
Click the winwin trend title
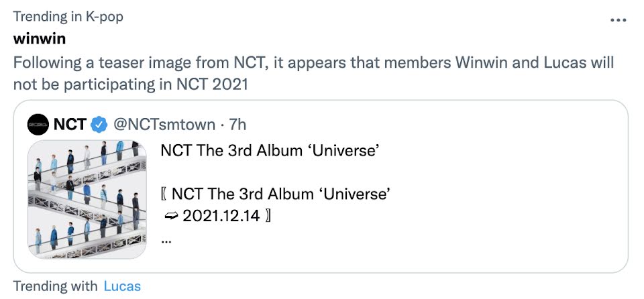click(x=40, y=38)
